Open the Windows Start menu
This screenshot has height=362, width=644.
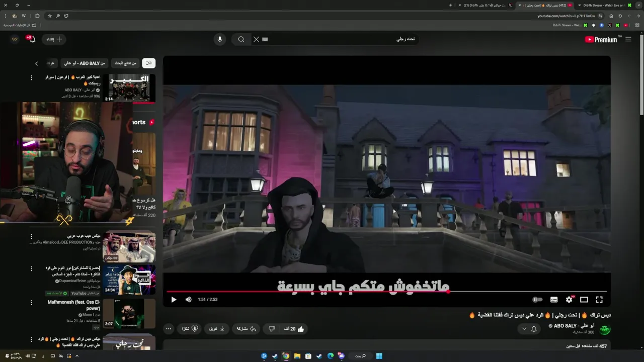[x=379, y=356]
